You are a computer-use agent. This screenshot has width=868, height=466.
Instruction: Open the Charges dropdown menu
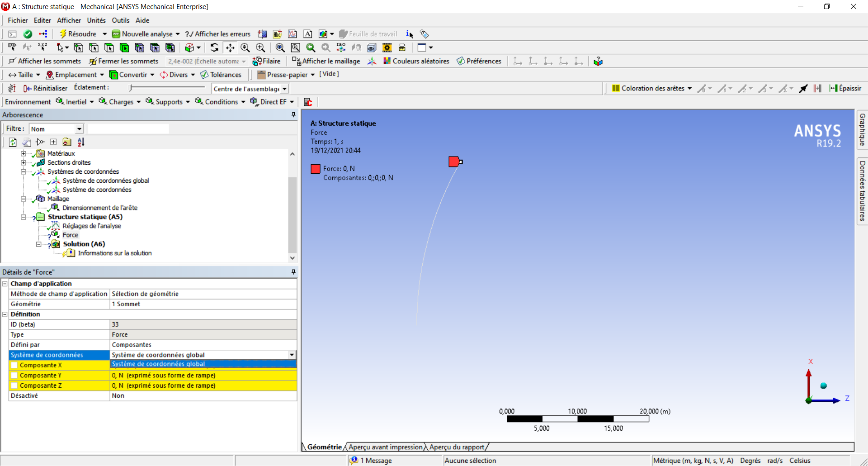(120, 102)
